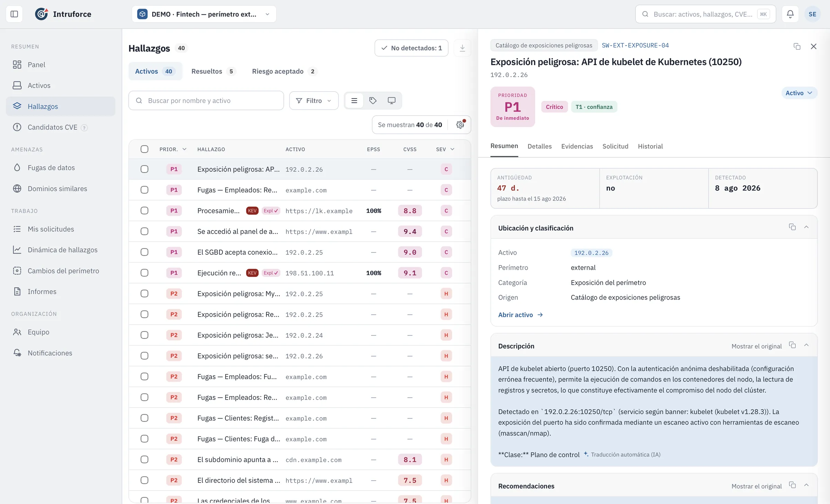This screenshot has height=504, width=830.
Task: Download the findings list
Action: coord(462,48)
